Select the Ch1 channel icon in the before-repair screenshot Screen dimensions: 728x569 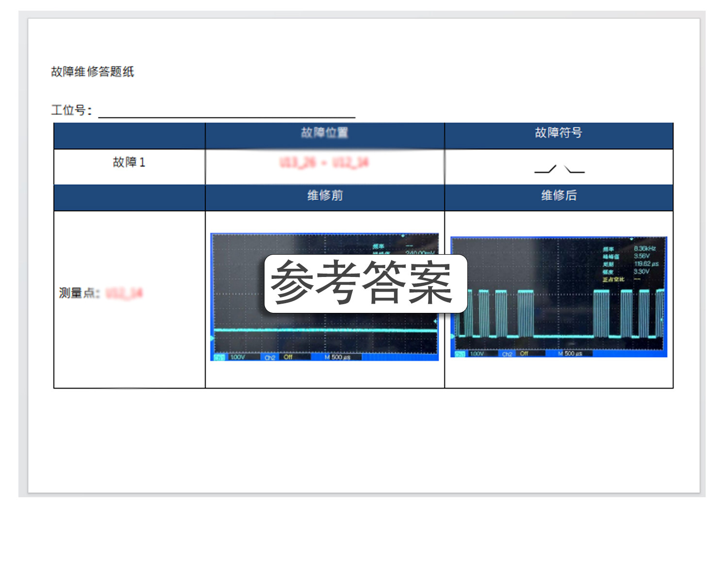tap(219, 357)
